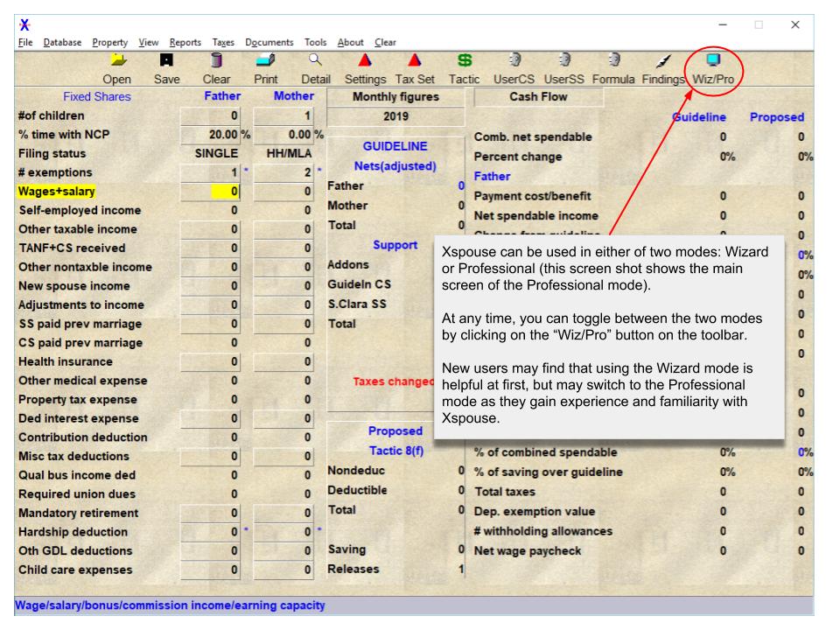Open Findings with the gavel icon
This screenshot has width=840, height=630.
coord(663,60)
